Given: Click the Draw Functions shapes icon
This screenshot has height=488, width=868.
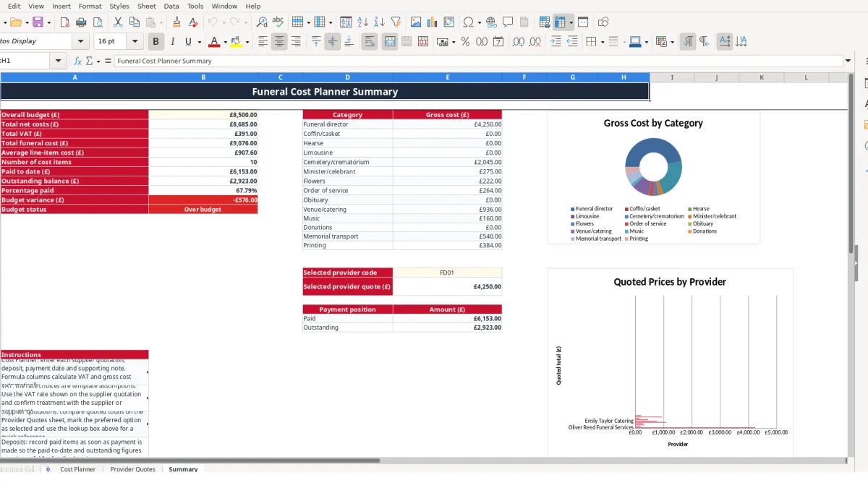Looking at the screenshot, I should point(603,22).
